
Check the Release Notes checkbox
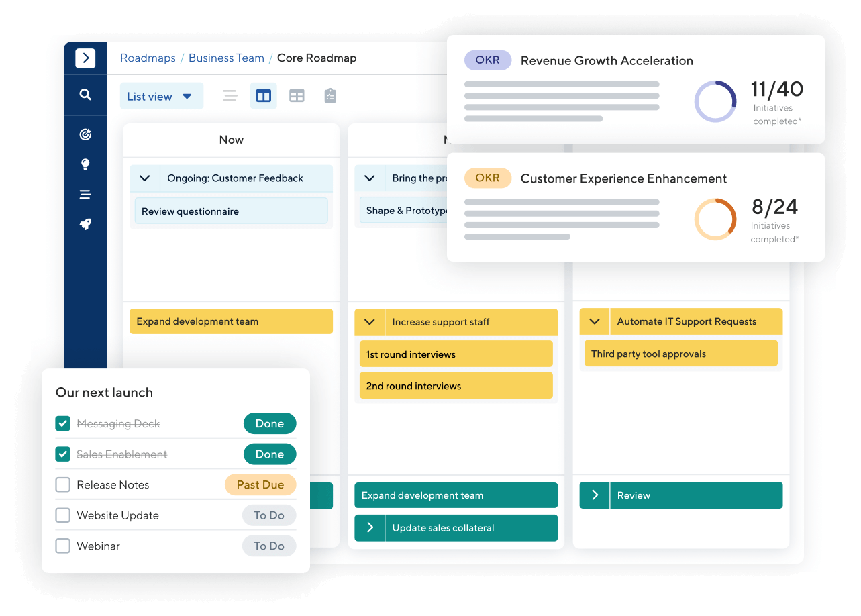(x=63, y=484)
